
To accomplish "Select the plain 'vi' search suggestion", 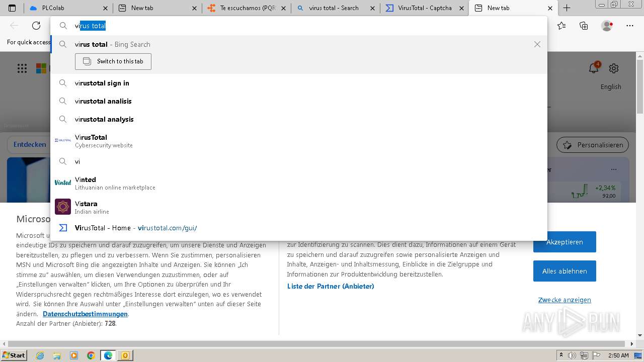I will click(299, 161).
